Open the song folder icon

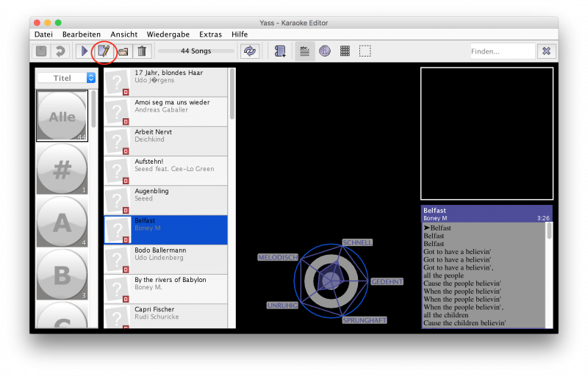pos(123,51)
